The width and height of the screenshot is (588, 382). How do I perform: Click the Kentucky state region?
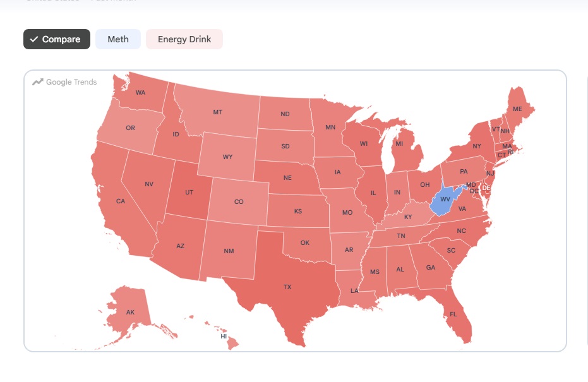pyautogui.click(x=408, y=217)
